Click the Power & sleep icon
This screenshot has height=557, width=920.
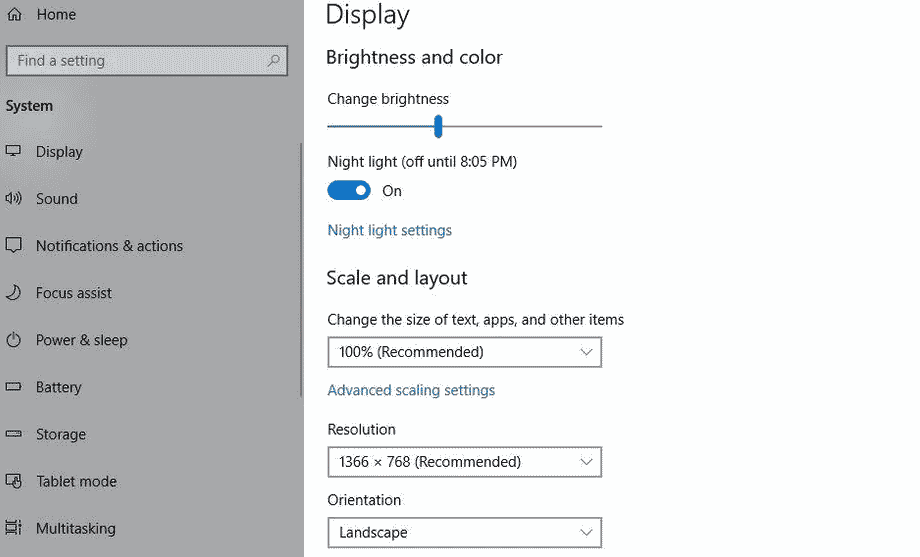(13, 339)
